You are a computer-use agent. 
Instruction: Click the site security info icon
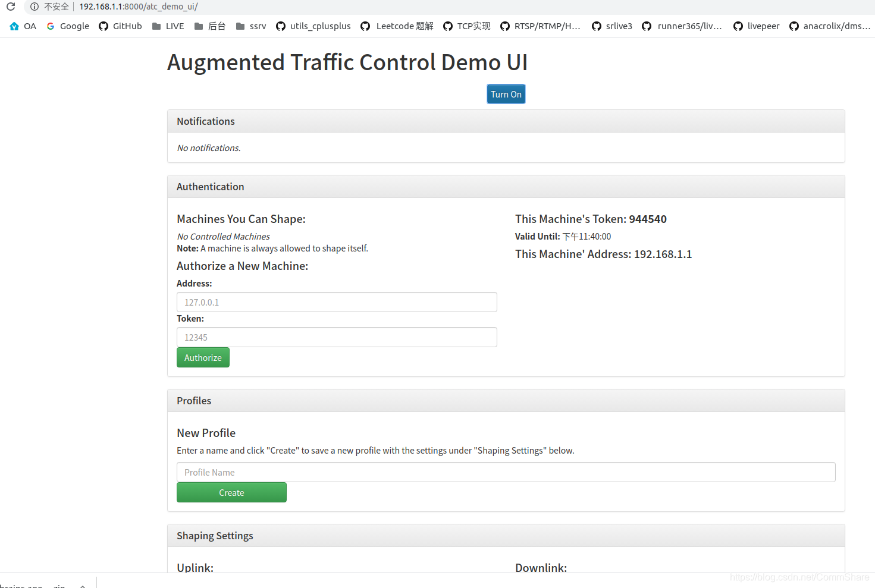[x=35, y=7]
